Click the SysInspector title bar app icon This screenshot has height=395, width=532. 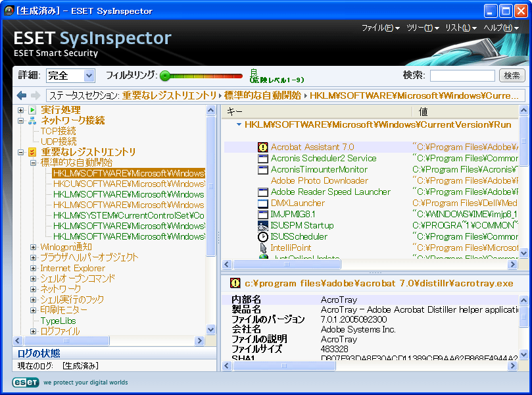click(x=9, y=11)
